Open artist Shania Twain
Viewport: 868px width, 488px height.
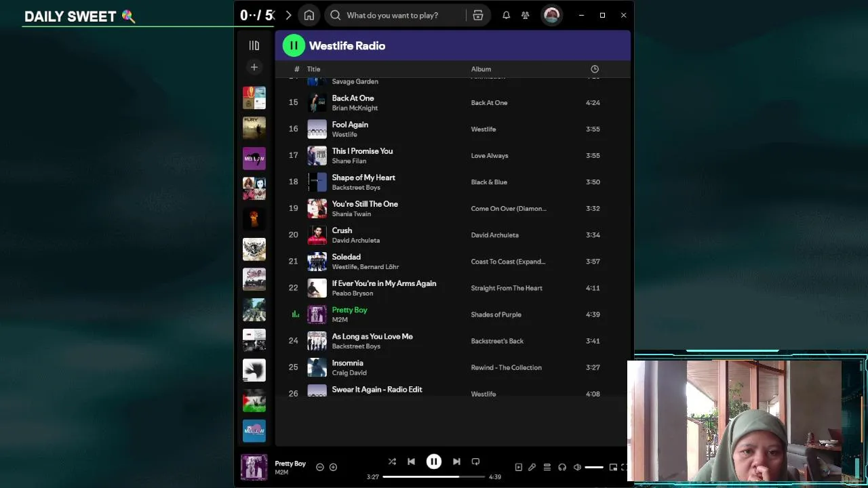pyautogui.click(x=351, y=213)
